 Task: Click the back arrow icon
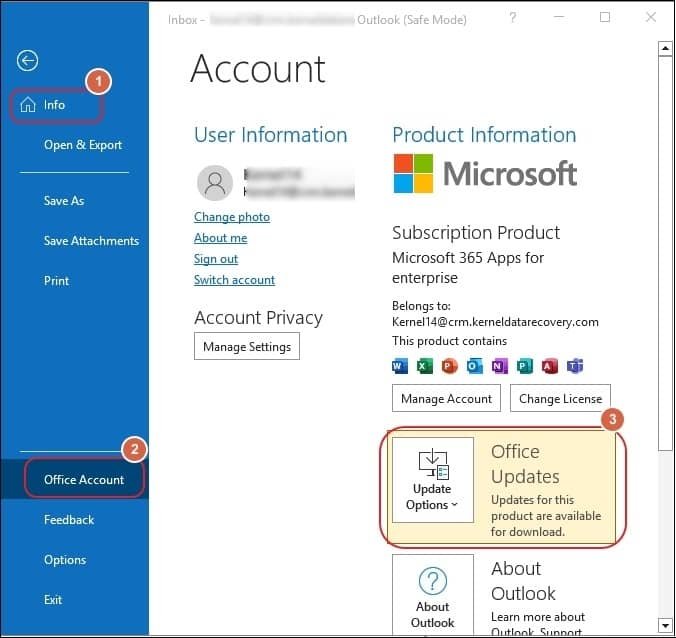27,61
